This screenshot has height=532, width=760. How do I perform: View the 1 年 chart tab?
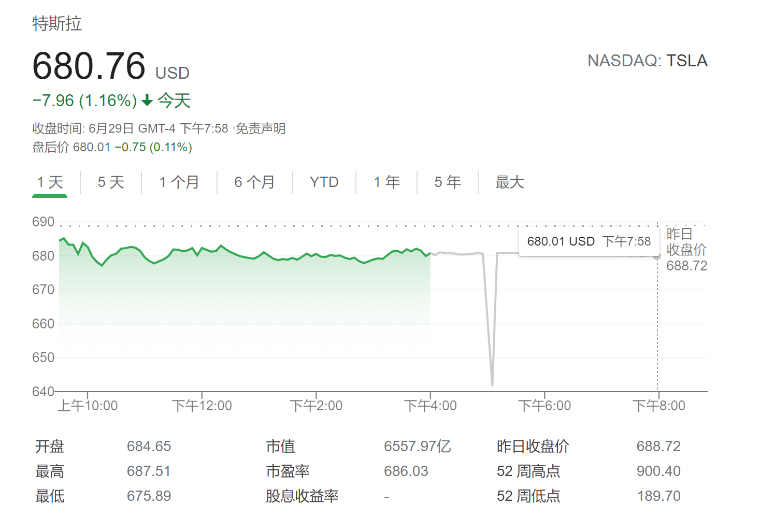[386, 182]
